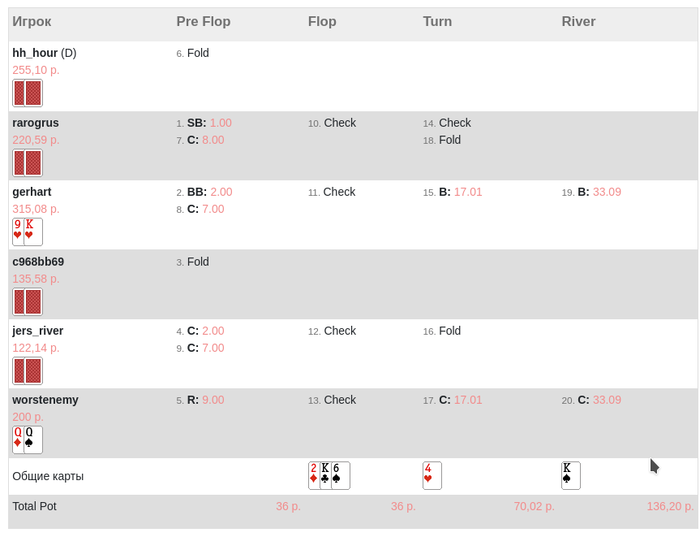700x537 pixels.
Task: Select the King of clubs flop card
Action: point(326,475)
